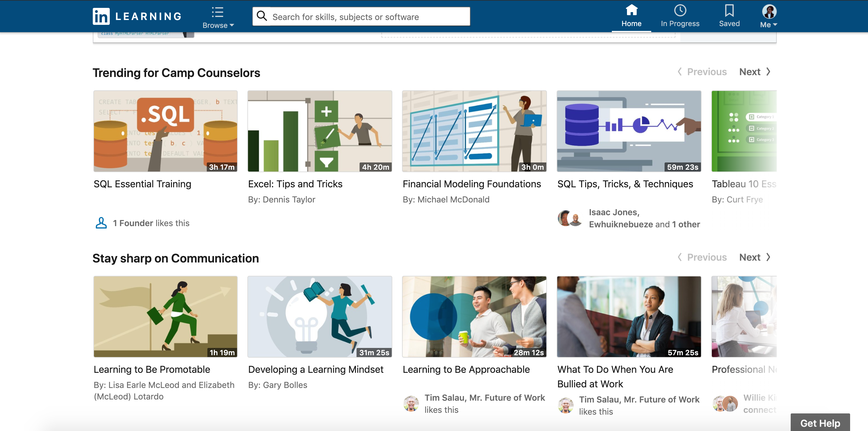The height and width of the screenshot is (431, 868).
Task: Expand the Browse dropdown menu
Action: point(217,25)
